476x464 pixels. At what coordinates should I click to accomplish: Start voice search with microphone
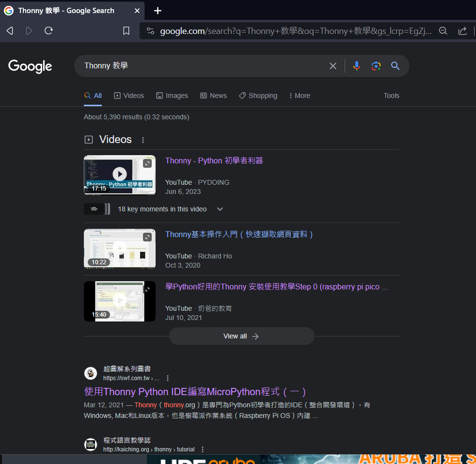click(x=357, y=66)
